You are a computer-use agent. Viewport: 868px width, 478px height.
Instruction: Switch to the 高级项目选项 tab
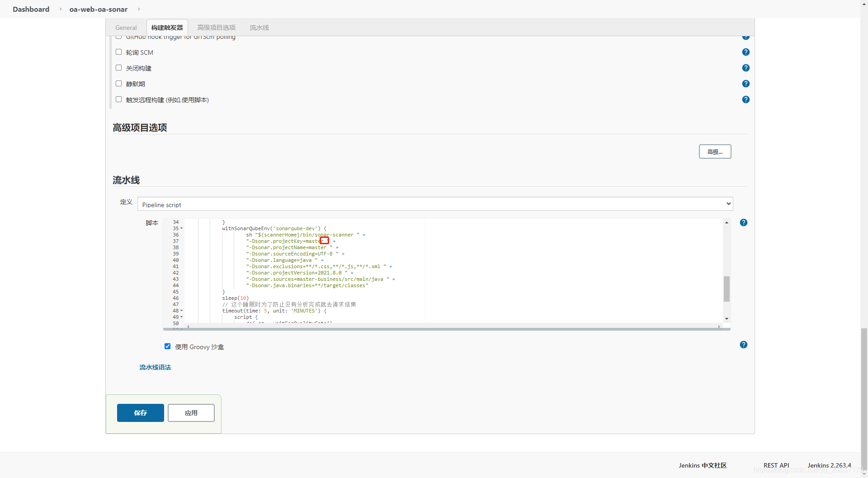216,28
